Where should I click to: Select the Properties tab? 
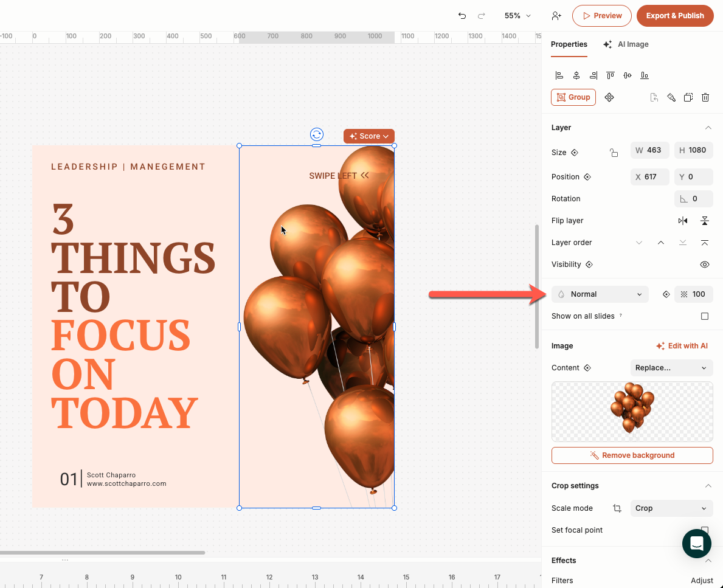569,44
